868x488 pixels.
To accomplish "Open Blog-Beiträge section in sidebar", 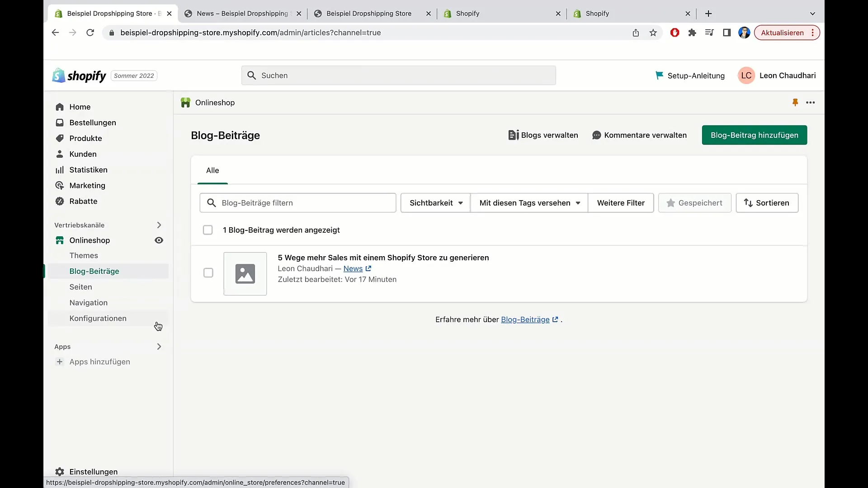I will coord(94,271).
